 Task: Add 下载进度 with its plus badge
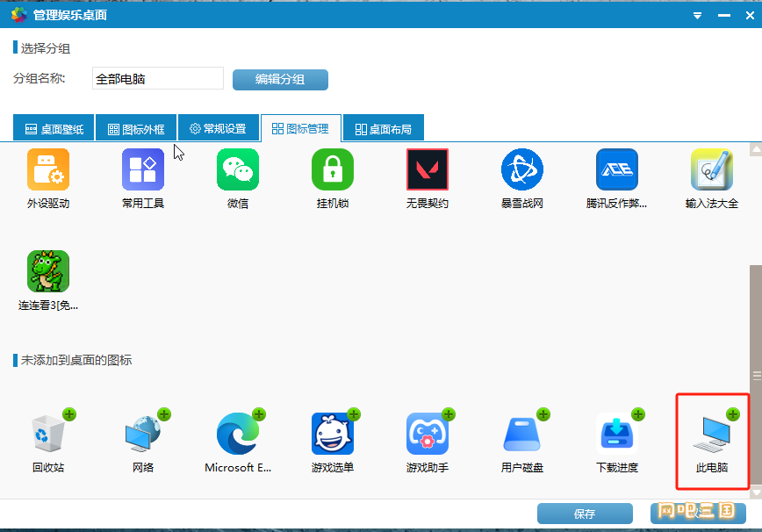click(x=638, y=414)
